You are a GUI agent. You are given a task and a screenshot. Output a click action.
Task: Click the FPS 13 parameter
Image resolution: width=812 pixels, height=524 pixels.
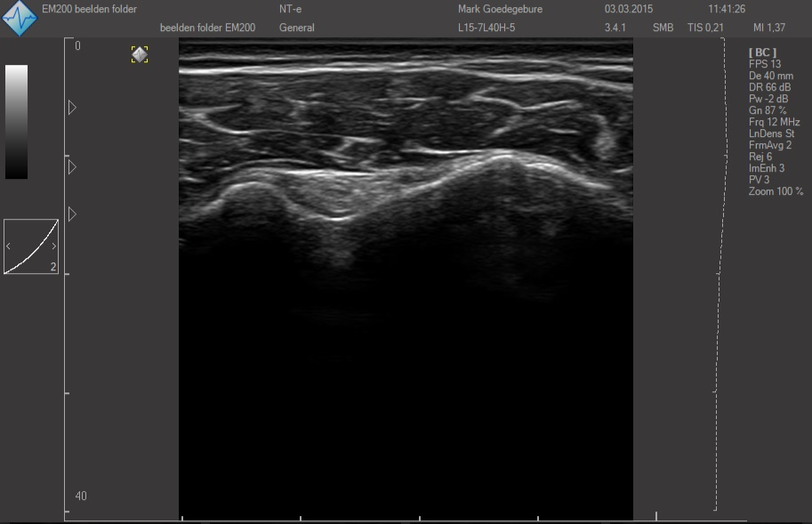point(765,64)
